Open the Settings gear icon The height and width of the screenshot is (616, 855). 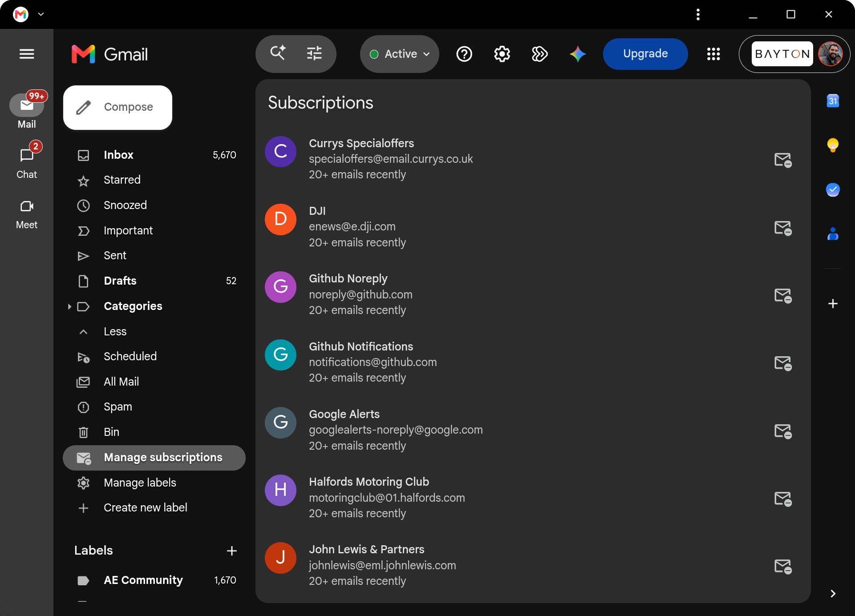[502, 54]
